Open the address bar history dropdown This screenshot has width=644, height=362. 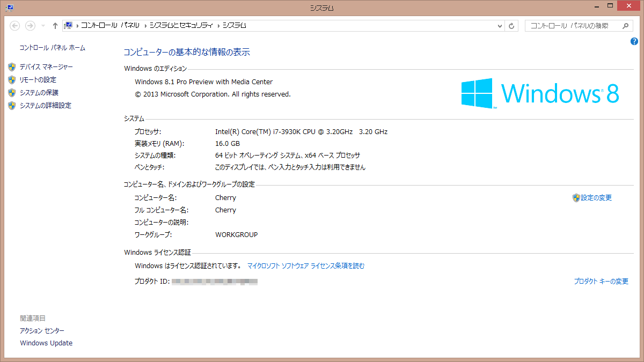coord(500,26)
